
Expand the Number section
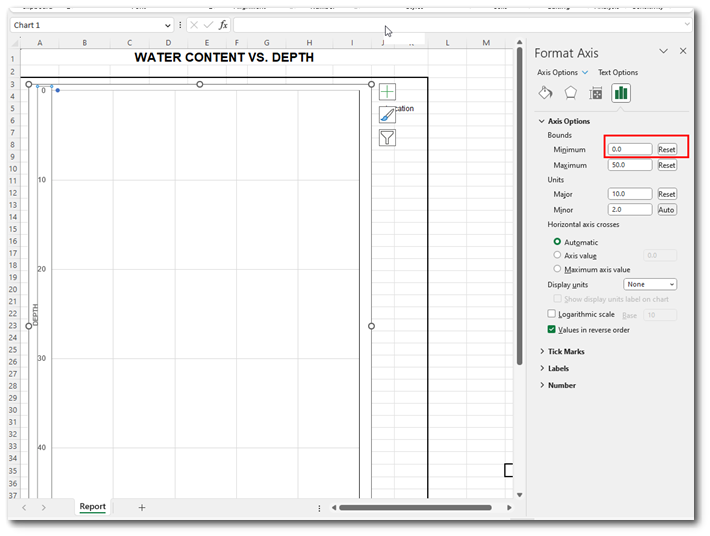(561, 385)
